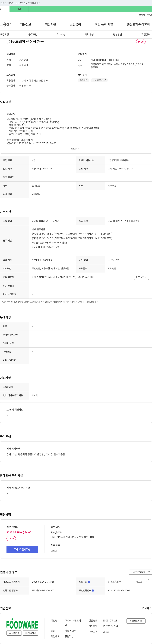The image size is (152, 644).
Task: Click 기타 제조 관련 단순 종사원 value
Action: click(x=120, y=169)
